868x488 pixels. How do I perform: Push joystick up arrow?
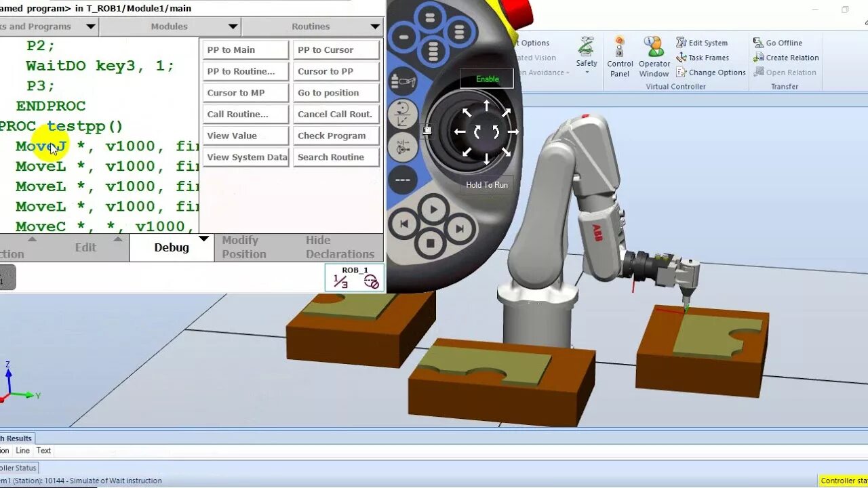pyautogui.click(x=486, y=106)
